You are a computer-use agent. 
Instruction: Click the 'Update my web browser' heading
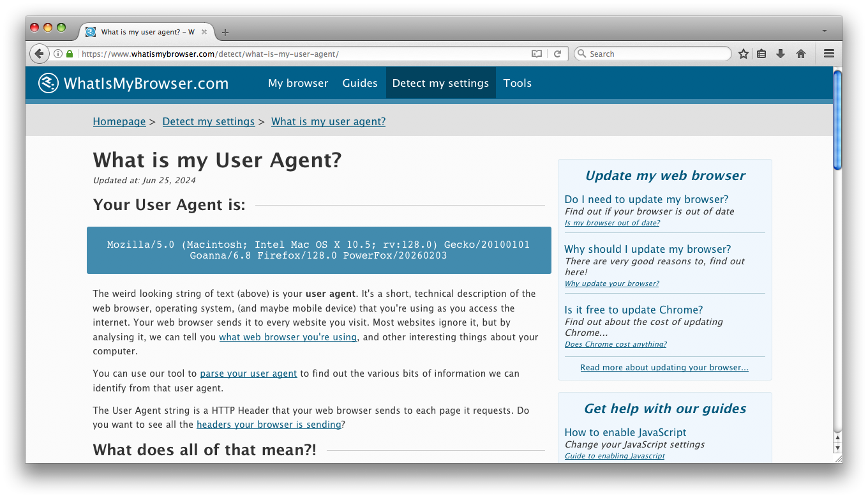[665, 176]
